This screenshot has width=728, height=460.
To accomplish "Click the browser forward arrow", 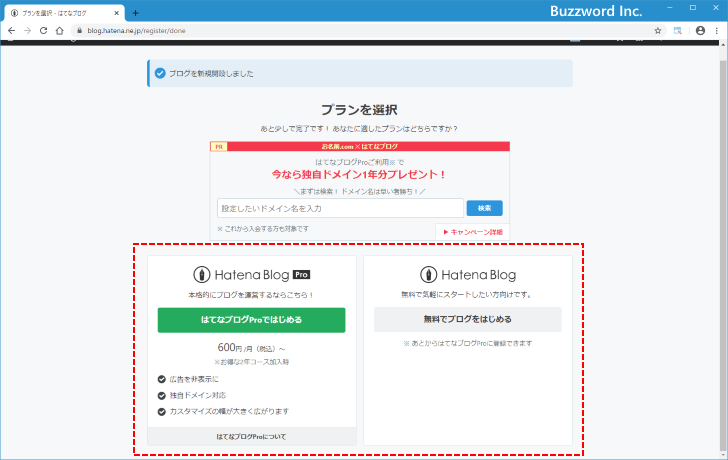I will click(x=27, y=31).
